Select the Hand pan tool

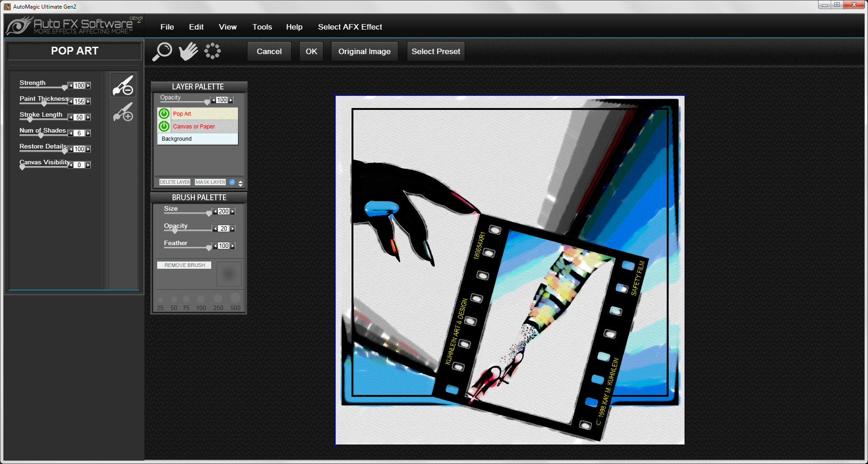point(188,51)
